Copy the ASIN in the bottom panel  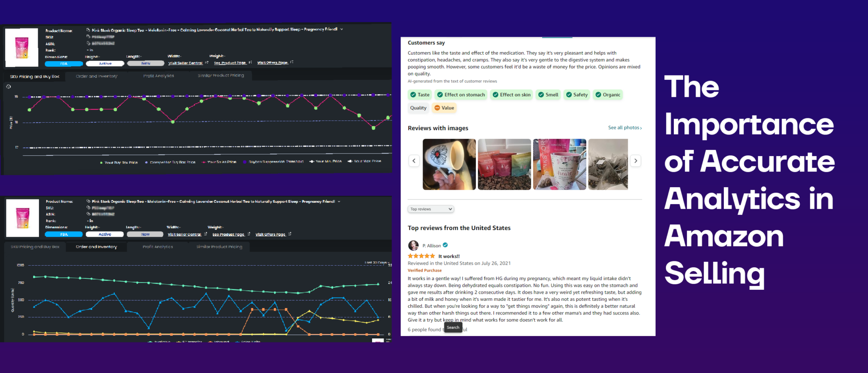tap(88, 214)
